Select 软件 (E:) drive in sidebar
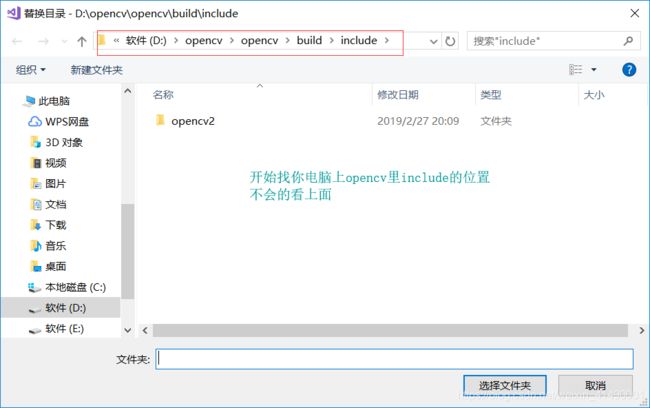 pos(56,329)
